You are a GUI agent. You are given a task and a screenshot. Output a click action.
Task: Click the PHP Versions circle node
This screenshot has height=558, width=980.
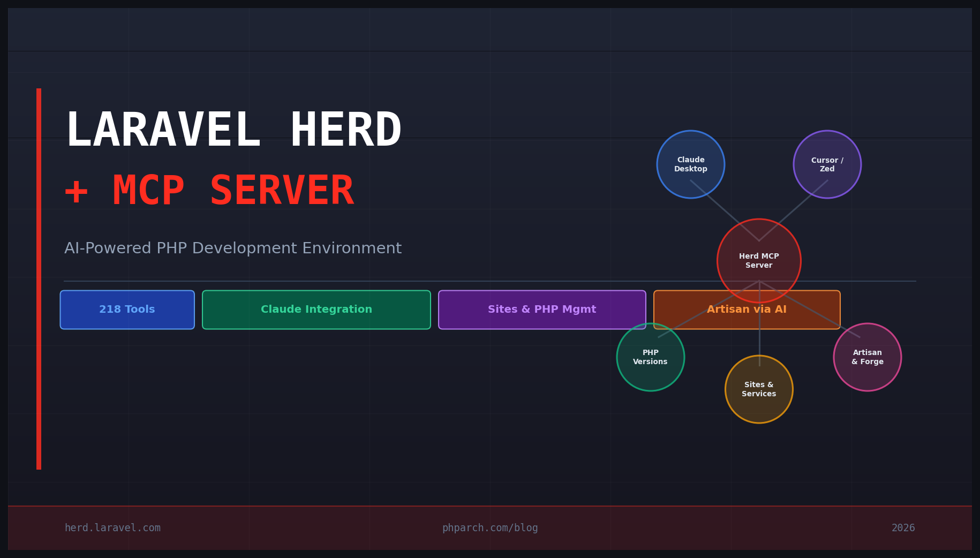coord(651,357)
